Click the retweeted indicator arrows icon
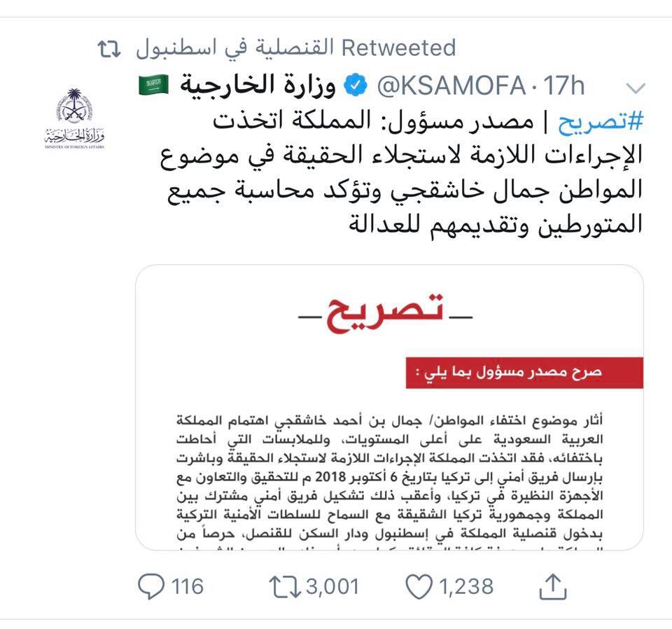Viewport: 672px width, 629px height. pos(109,48)
